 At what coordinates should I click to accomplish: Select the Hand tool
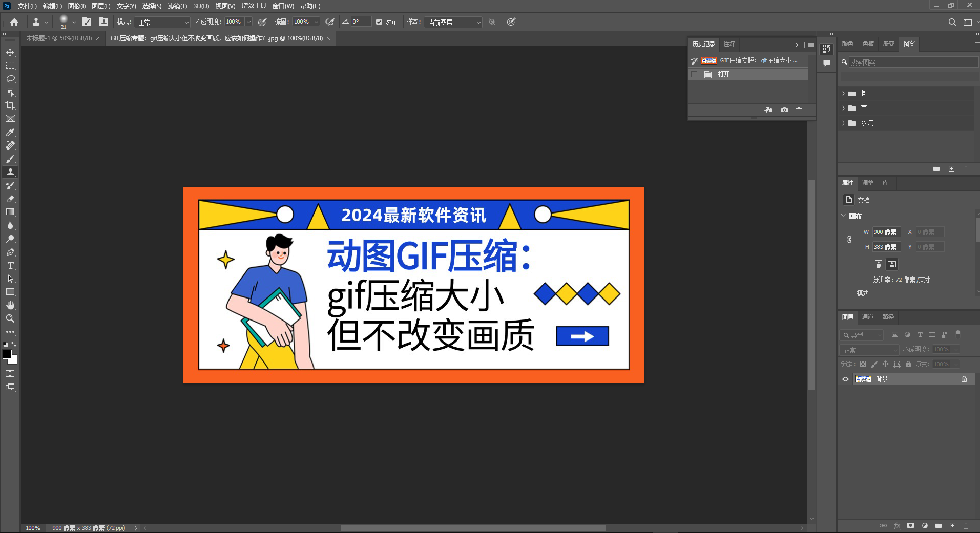[x=10, y=305]
